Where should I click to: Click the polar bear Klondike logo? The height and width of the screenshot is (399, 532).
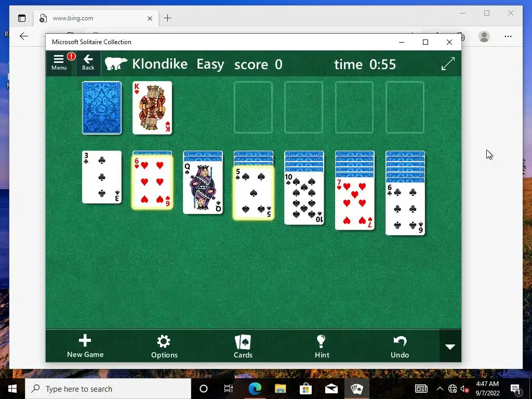[x=116, y=63]
